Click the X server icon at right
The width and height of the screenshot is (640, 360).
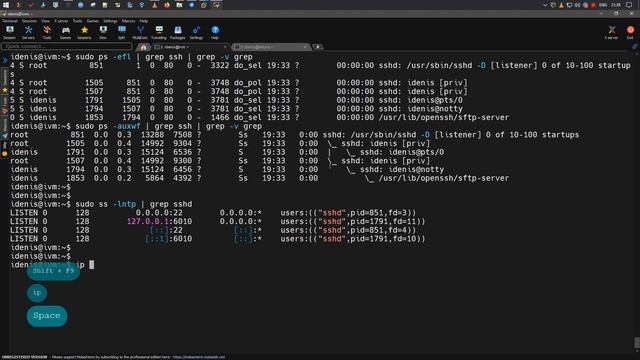(x=611, y=32)
